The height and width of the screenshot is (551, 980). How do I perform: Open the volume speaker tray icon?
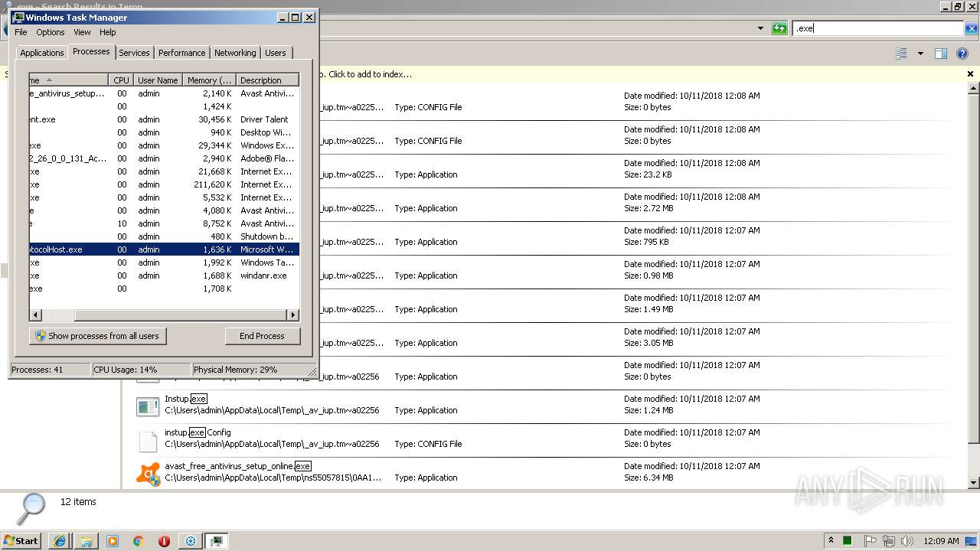[x=907, y=540]
